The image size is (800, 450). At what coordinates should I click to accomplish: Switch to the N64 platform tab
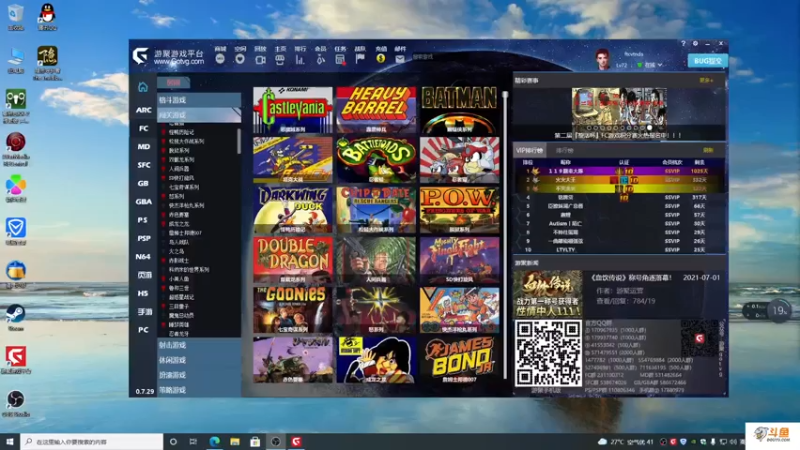(143, 257)
